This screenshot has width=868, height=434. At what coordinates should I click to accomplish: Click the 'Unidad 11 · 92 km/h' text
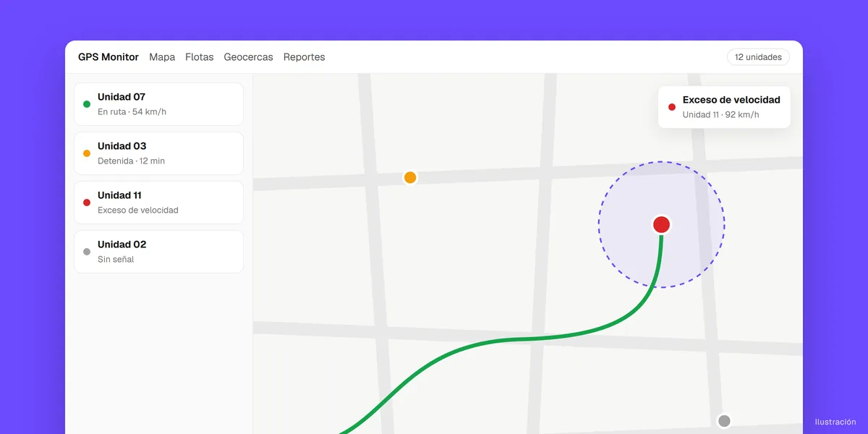(x=720, y=115)
